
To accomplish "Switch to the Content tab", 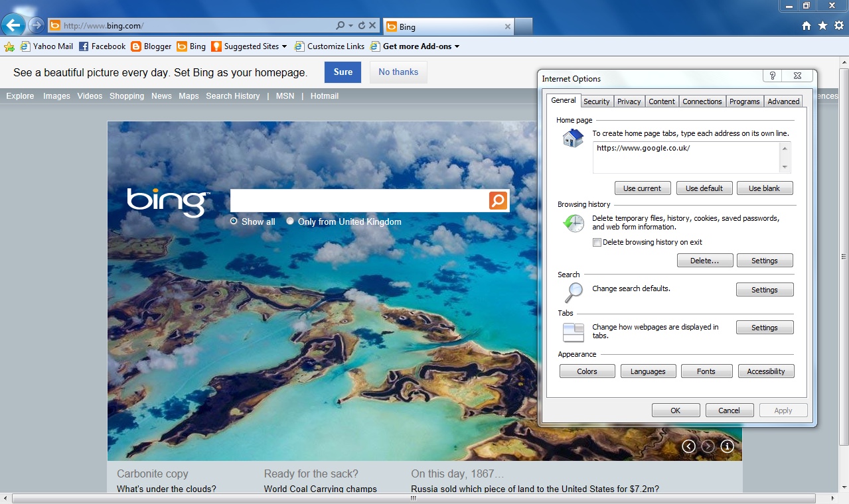I will point(662,101).
